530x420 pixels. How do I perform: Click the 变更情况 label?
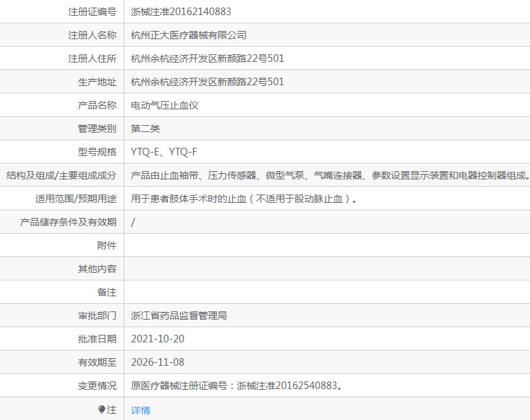[97, 386]
